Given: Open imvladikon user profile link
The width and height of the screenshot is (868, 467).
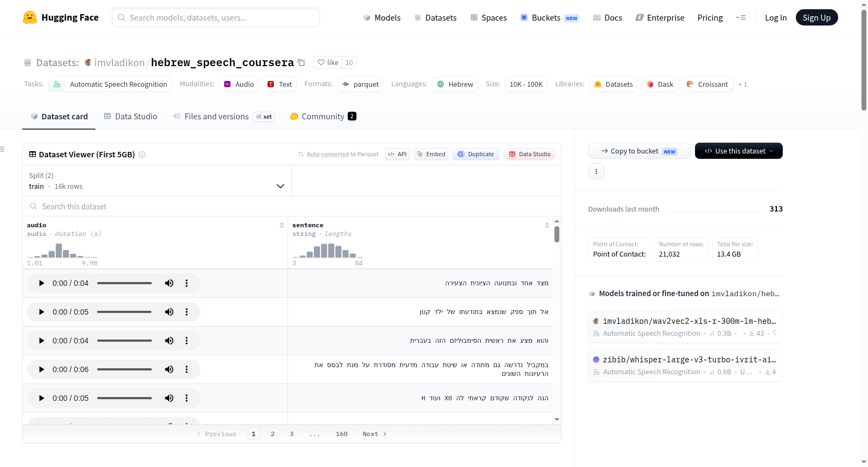Looking at the screenshot, I should point(119,62).
